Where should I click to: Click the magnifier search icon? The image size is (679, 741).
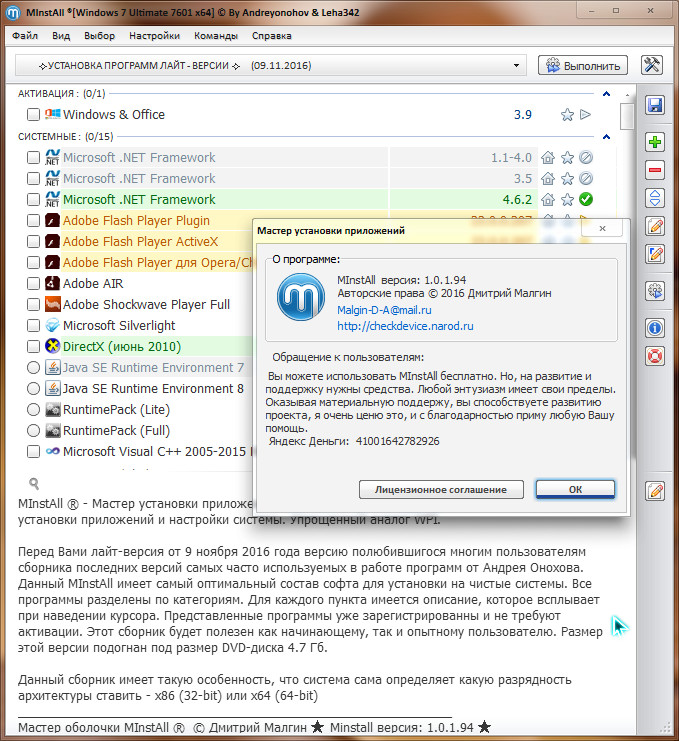click(x=34, y=483)
